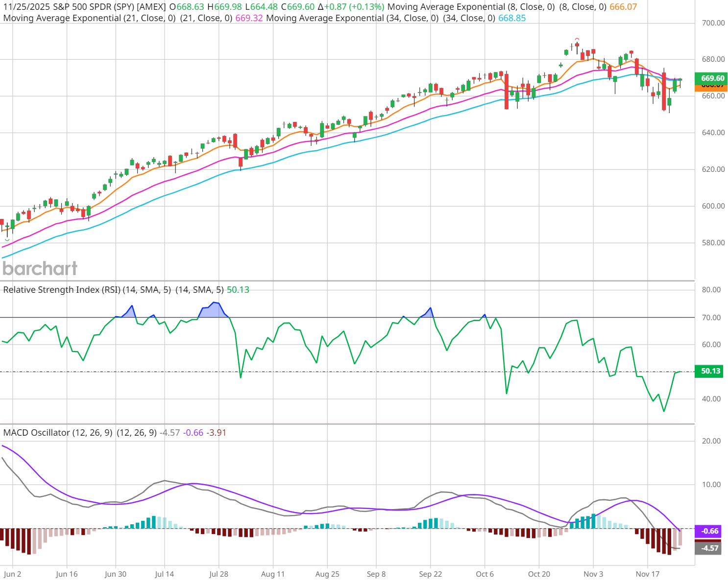Screen dimensions: 728x583
Task: Click the Aug 25 date label
Action: coord(327,574)
